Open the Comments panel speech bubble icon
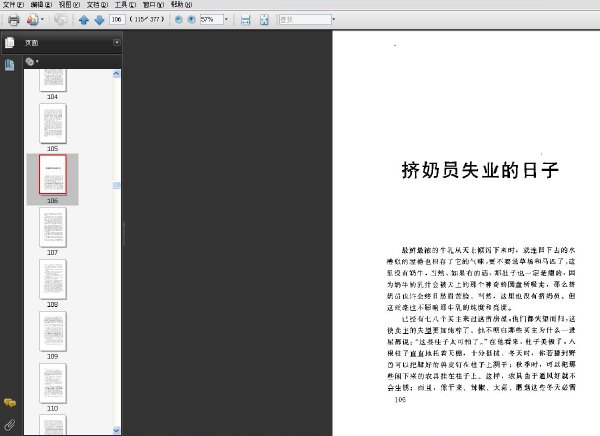This screenshot has width=600, height=436. (10, 403)
